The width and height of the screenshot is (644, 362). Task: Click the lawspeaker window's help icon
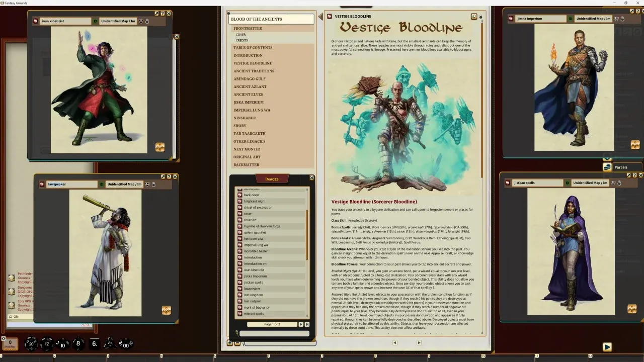tap(169, 176)
